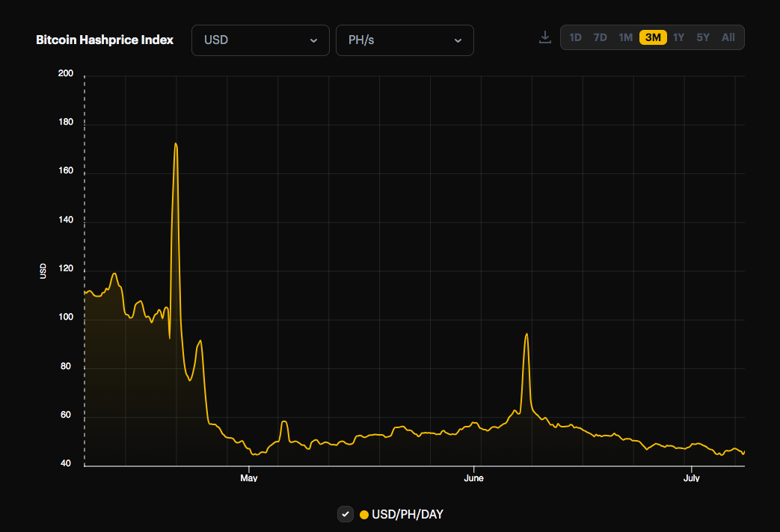Click the vertical USD axis title
This screenshot has width=780, height=532.
(43, 271)
